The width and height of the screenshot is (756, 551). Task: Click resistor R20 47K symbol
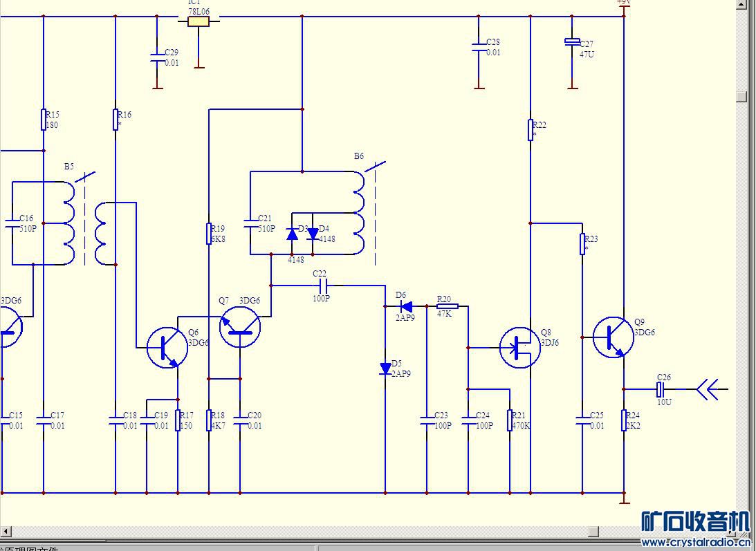[448, 306]
